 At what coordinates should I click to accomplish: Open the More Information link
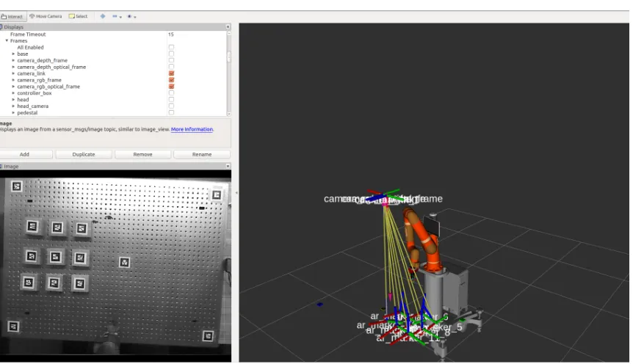[x=192, y=129]
